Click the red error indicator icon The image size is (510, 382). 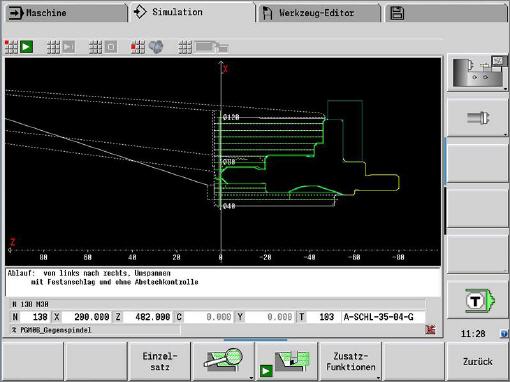[x=430, y=330]
